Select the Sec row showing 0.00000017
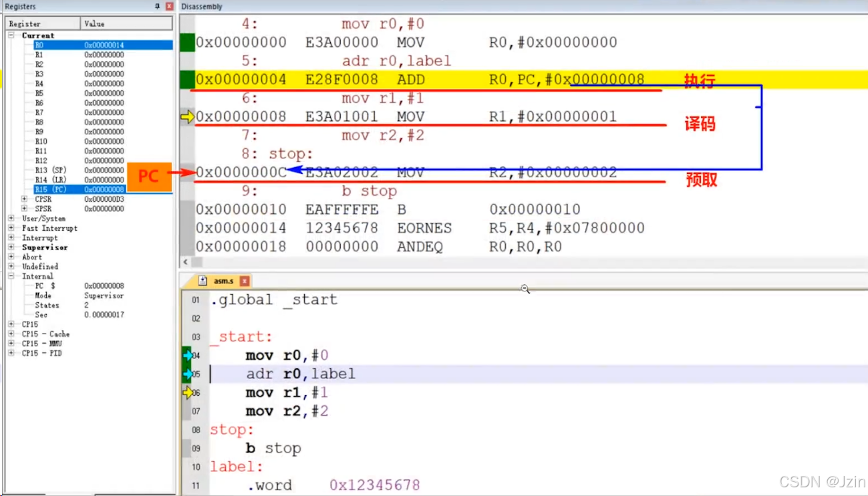The width and height of the screenshot is (868, 496). coord(104,314)
